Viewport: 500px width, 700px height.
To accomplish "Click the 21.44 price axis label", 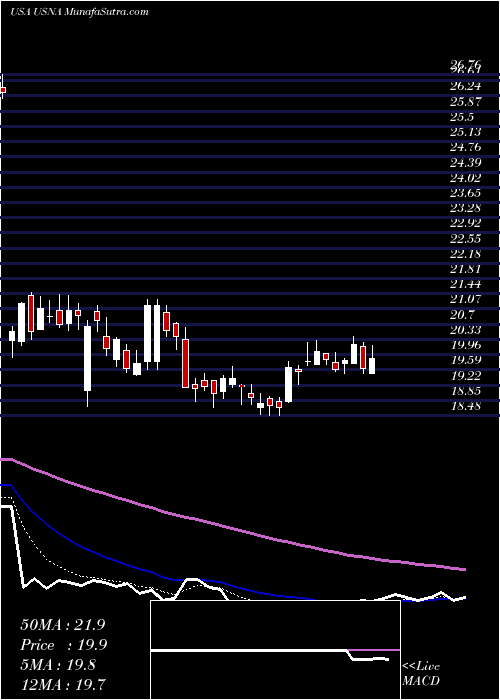I will (x=465, y=285).
